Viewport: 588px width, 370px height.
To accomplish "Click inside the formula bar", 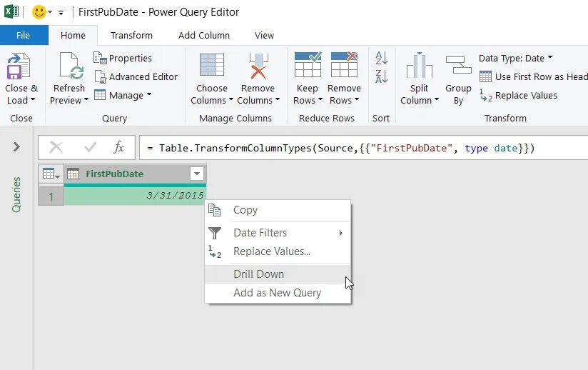I will [357, 148].
